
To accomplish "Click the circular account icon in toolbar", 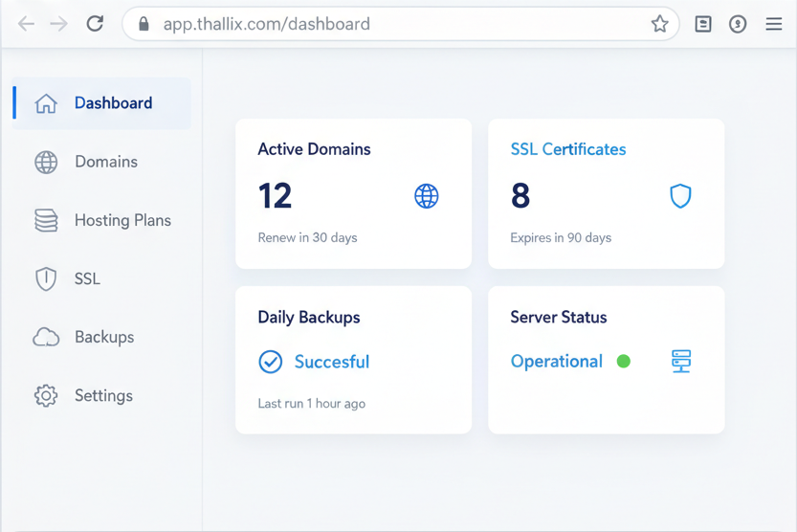I will click(x=738, y=23).
